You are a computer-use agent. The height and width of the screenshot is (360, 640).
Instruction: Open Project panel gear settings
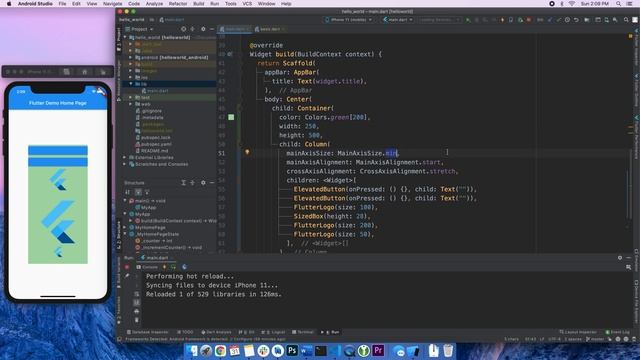[x=203, y=29]
